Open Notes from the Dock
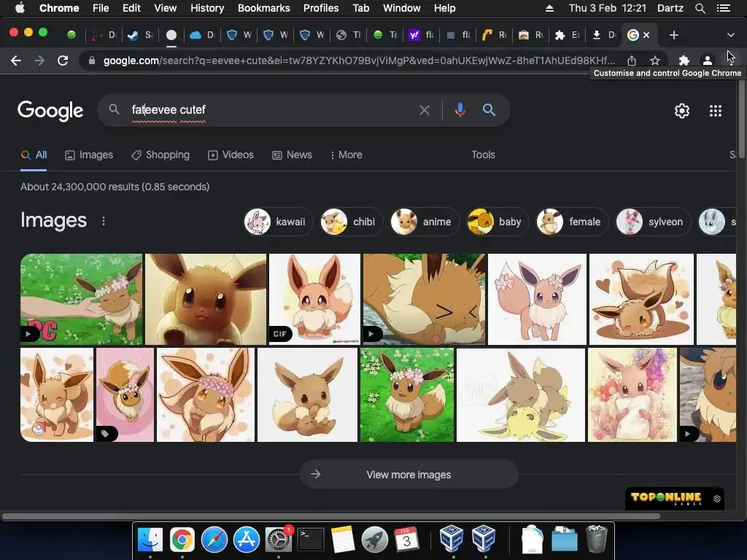Image resolution: width=747 pixels, height=560 pixels. pyautogui.click(x=343, y=540)
